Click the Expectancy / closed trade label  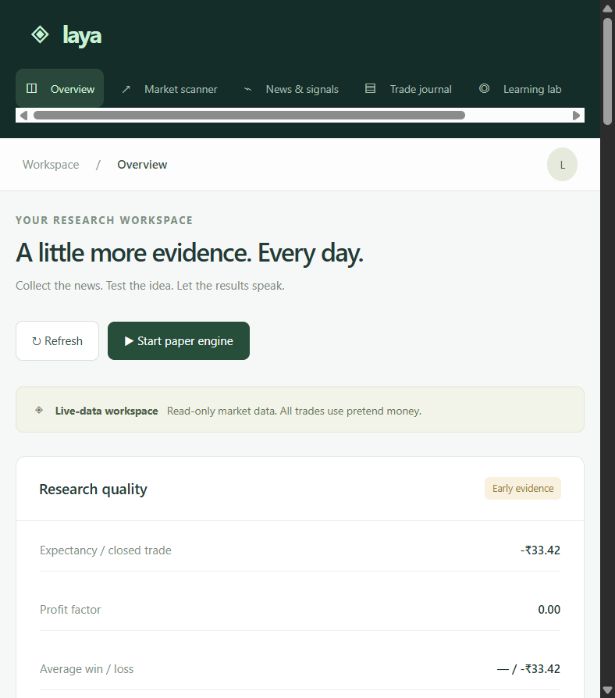[x=105, y=550]
